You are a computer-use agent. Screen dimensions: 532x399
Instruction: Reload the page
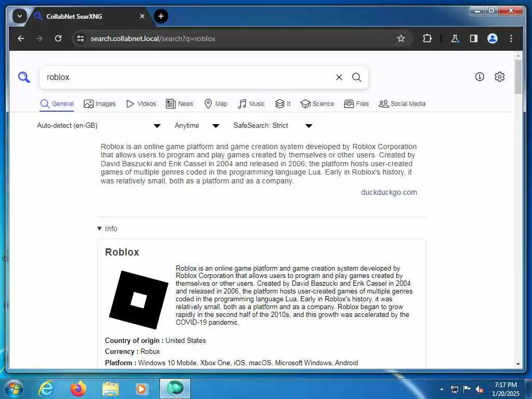point(58,38)
